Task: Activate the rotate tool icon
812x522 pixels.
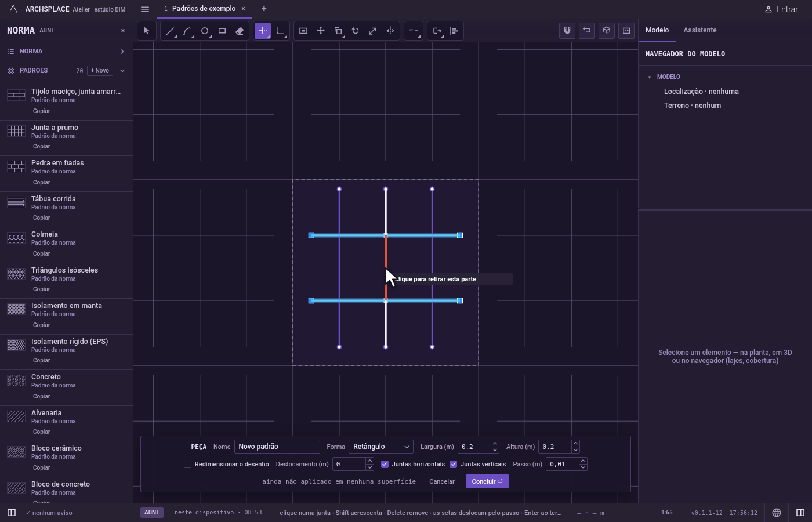Action: (356, 31)
